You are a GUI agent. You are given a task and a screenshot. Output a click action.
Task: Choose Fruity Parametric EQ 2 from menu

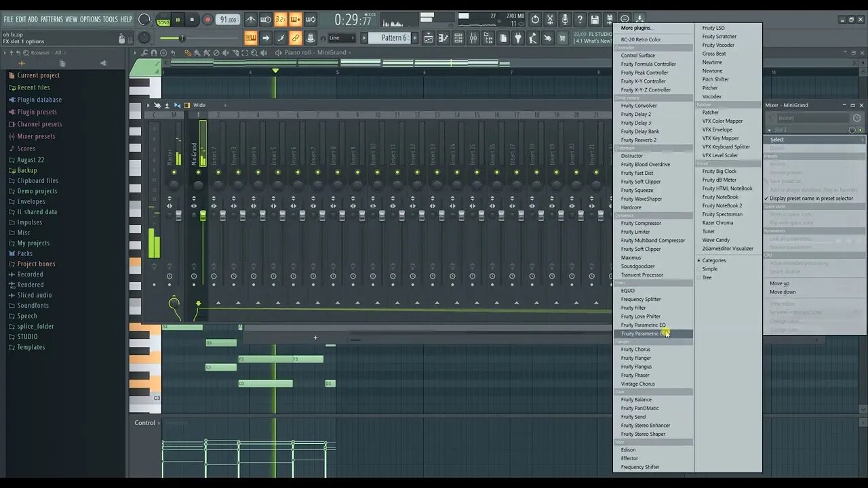click(652, 333)
